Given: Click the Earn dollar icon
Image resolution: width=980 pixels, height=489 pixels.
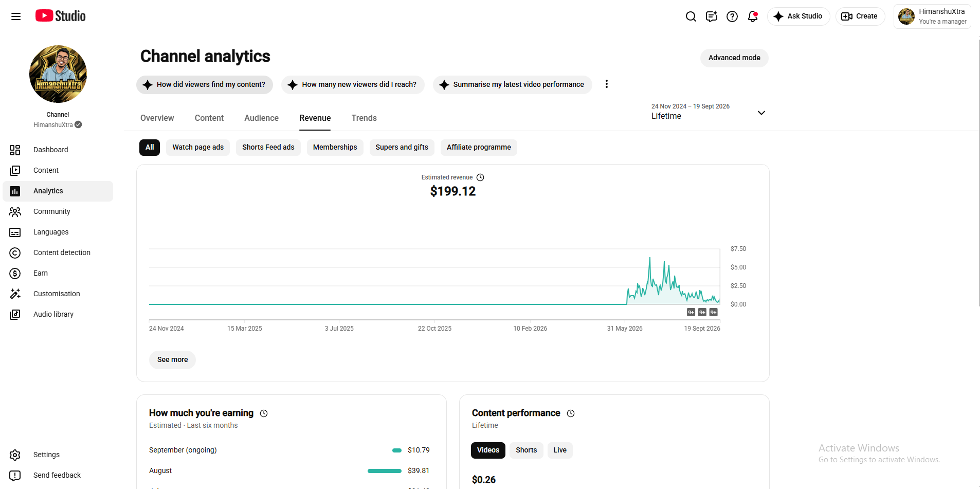Looking at the screenshot, I should pos(15,274).
